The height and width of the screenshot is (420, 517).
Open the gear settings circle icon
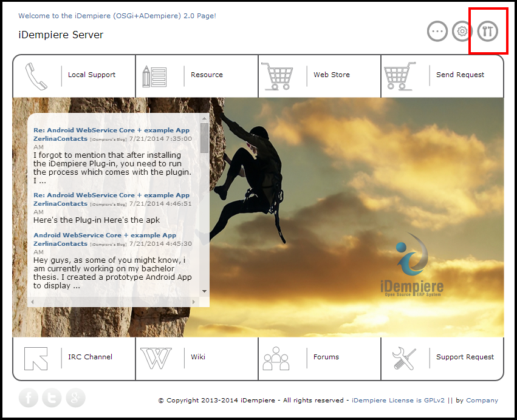click(x=462, y=32)
